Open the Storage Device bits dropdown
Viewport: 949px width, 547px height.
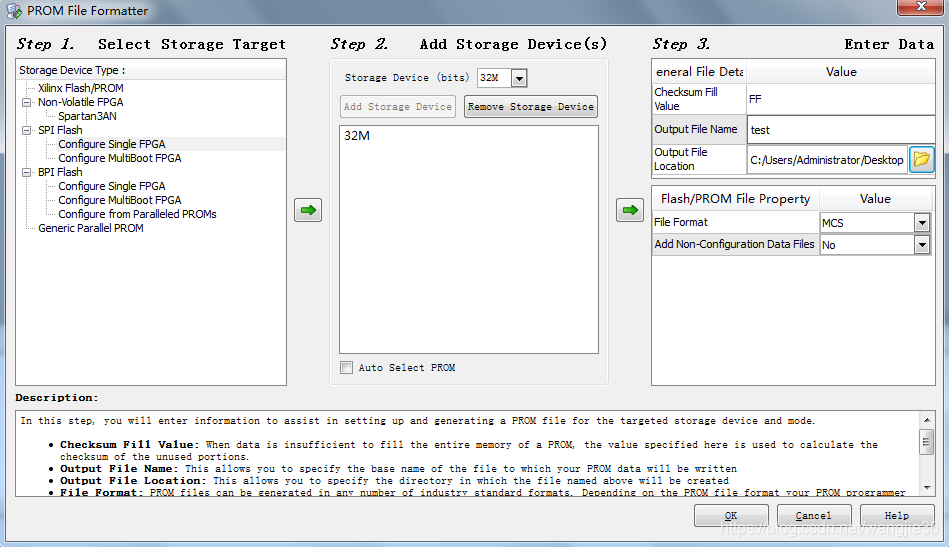519,78
